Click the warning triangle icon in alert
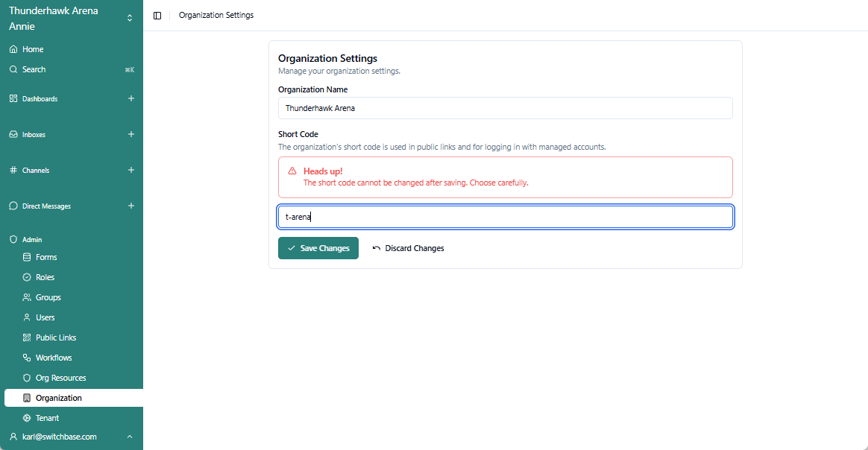 click(292, 171)
